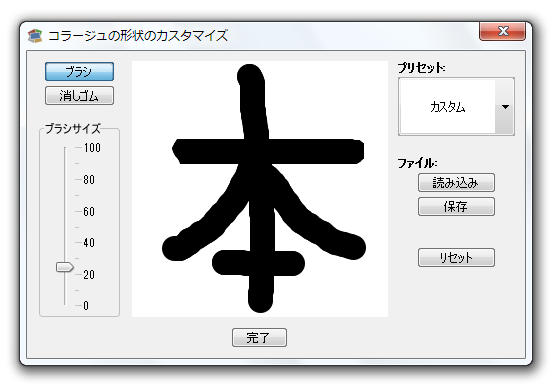Close the collage shape customize dialog
556x390 pixels.
click(502, 31)
